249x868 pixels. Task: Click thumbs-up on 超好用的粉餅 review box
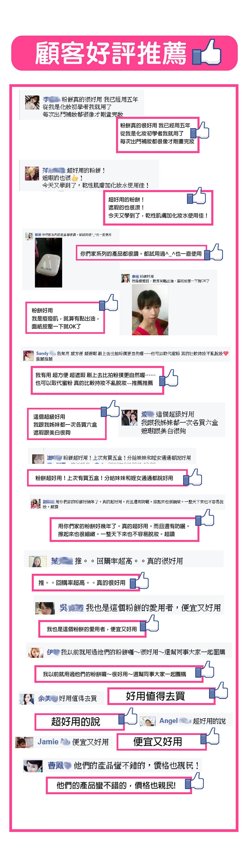(x=196, y=196)
